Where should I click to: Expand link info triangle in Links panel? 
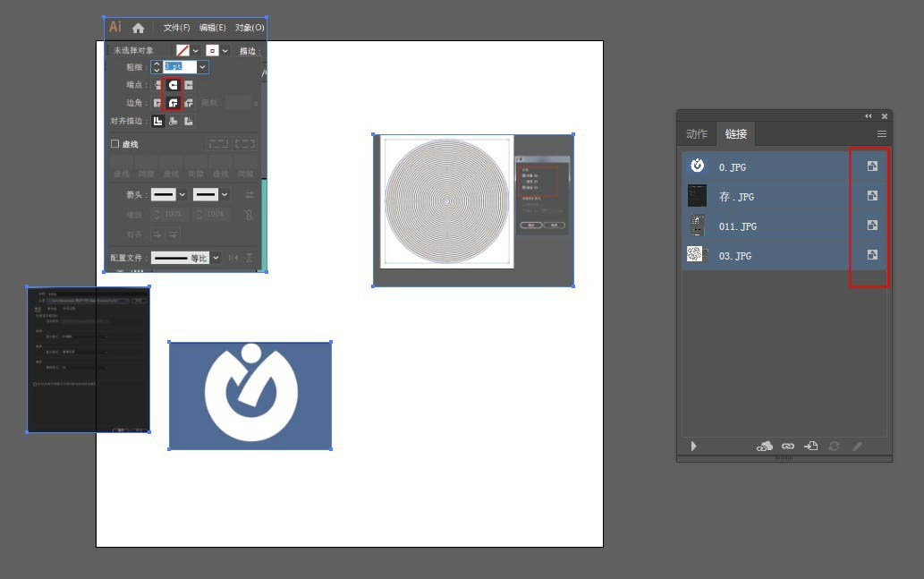point(693,447)
